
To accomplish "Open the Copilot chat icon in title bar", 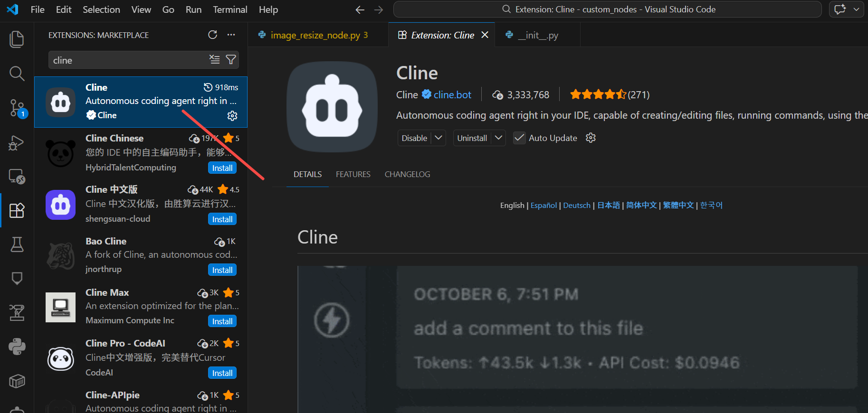I will point(840,9).
